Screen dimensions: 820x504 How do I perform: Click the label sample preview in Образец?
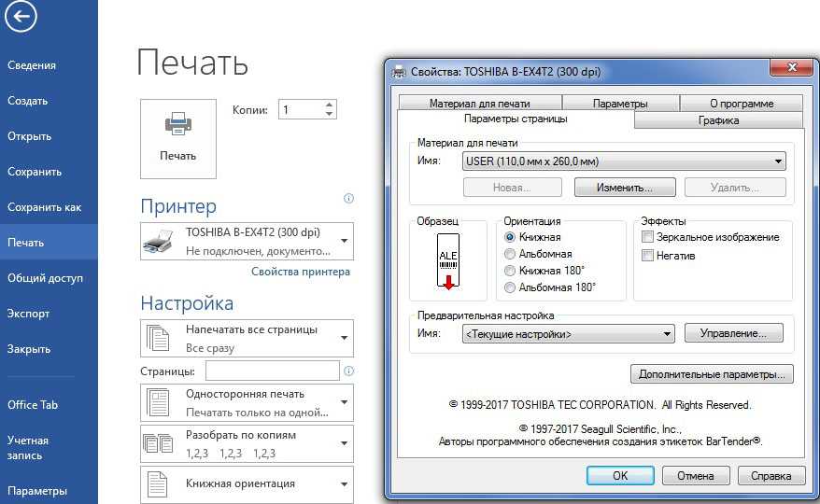pyautogui.click(x=448, y=261)
